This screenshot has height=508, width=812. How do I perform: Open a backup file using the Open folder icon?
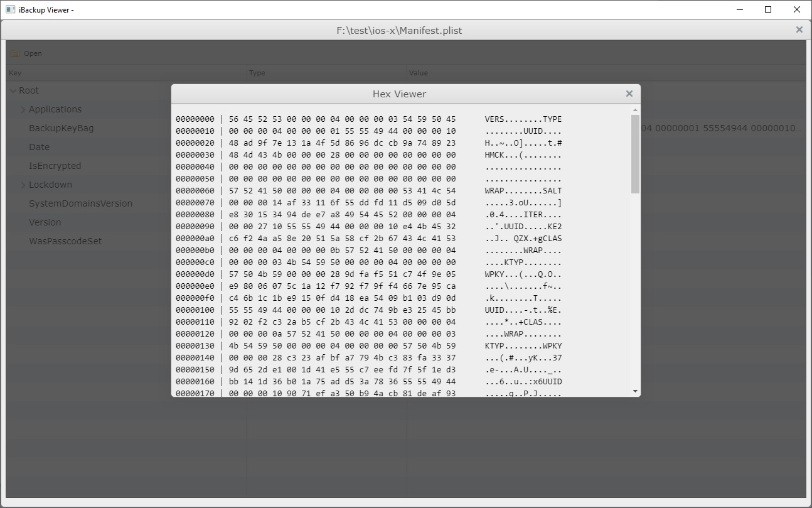(x=26, y=53)
